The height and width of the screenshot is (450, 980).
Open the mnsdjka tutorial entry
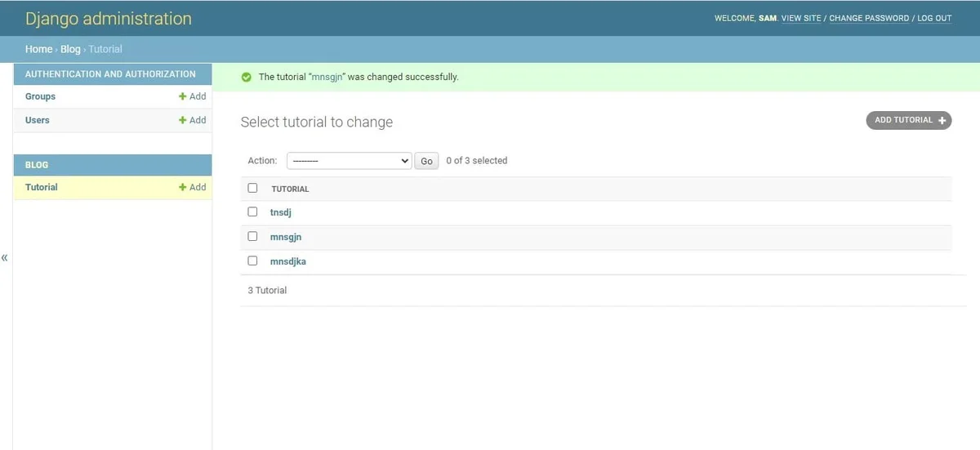tap(288, 261)
